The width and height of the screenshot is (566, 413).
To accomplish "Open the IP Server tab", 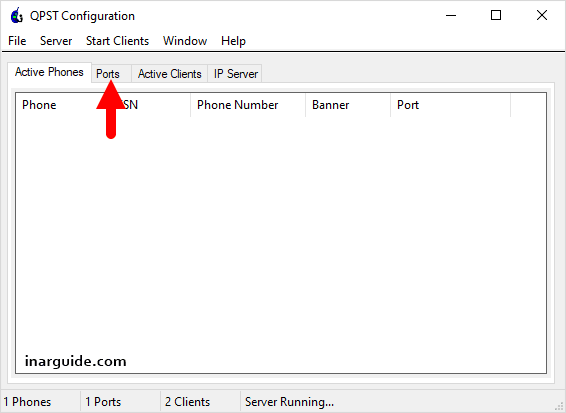I will coord(235,74).
